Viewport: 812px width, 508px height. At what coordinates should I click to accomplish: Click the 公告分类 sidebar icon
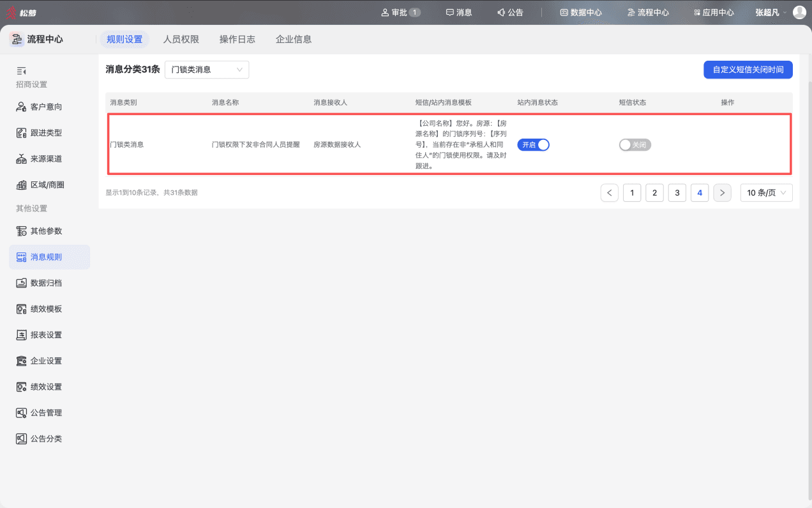21,439
